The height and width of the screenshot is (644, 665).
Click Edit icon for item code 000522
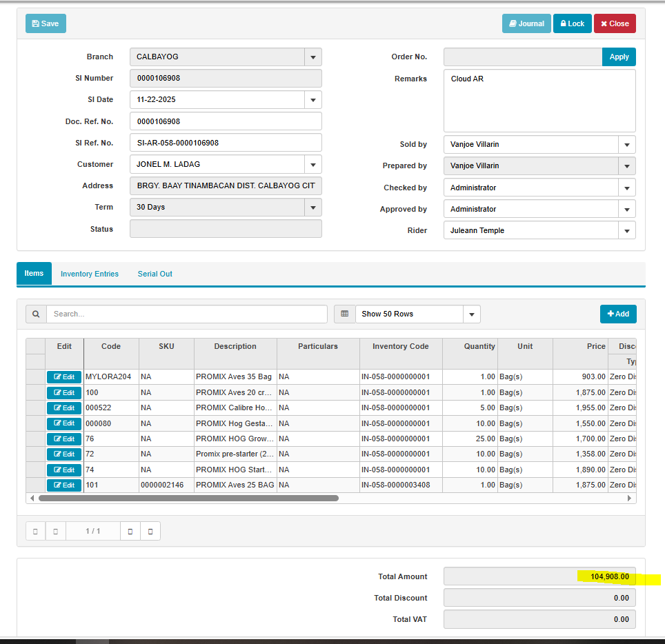point(64,408)
